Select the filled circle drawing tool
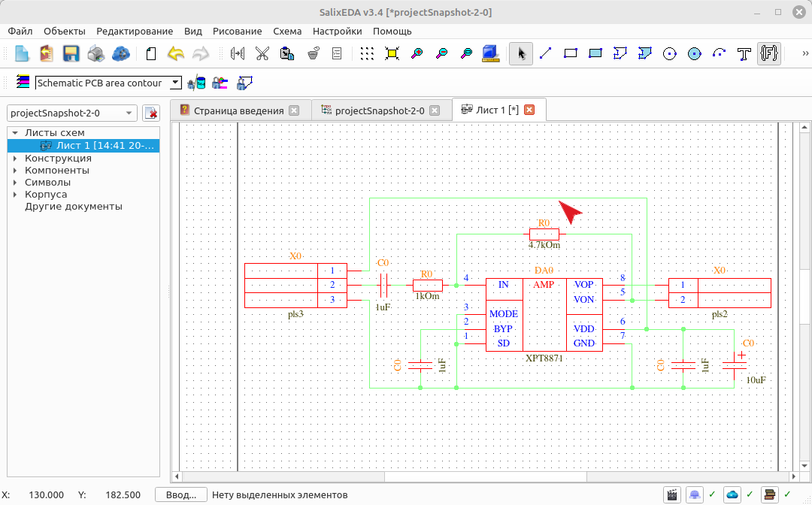The image size is (812, 505). (695, 53)
